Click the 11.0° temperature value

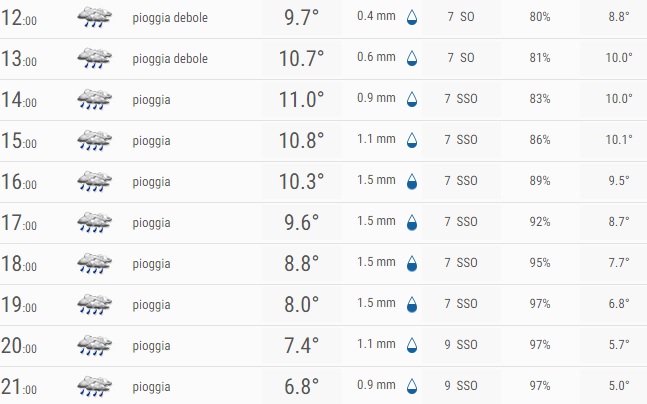(x=302, y=99)
